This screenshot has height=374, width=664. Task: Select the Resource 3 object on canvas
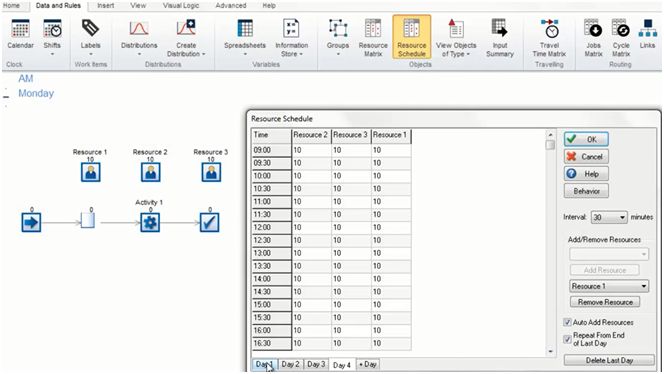[x=211, y=172]
